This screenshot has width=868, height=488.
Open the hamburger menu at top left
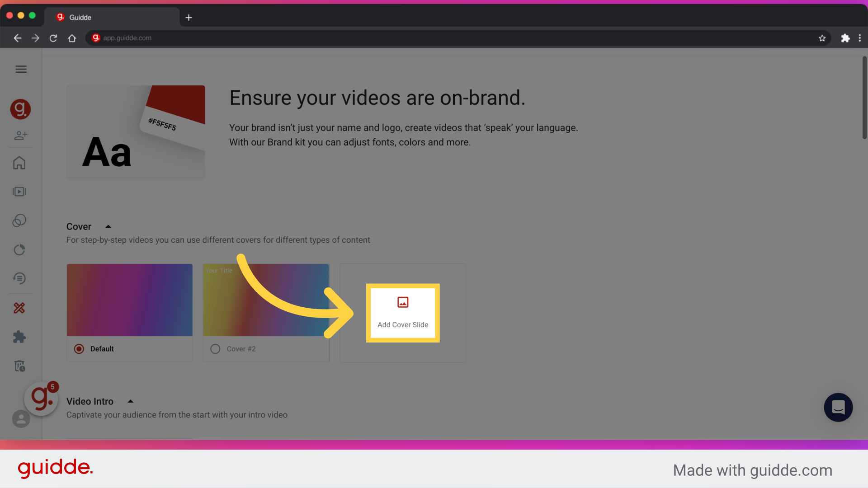21,69
